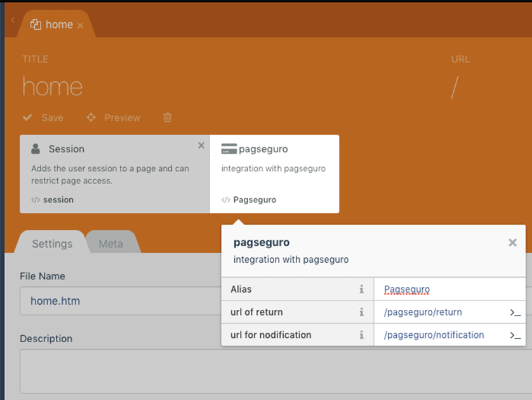Close the pagseguro properties popup
The image size is (532, 400).
513,243
